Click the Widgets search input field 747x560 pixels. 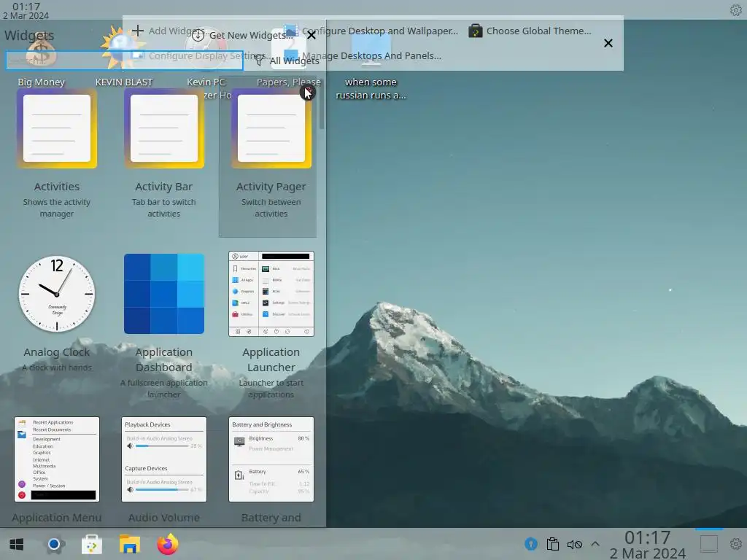124,61
